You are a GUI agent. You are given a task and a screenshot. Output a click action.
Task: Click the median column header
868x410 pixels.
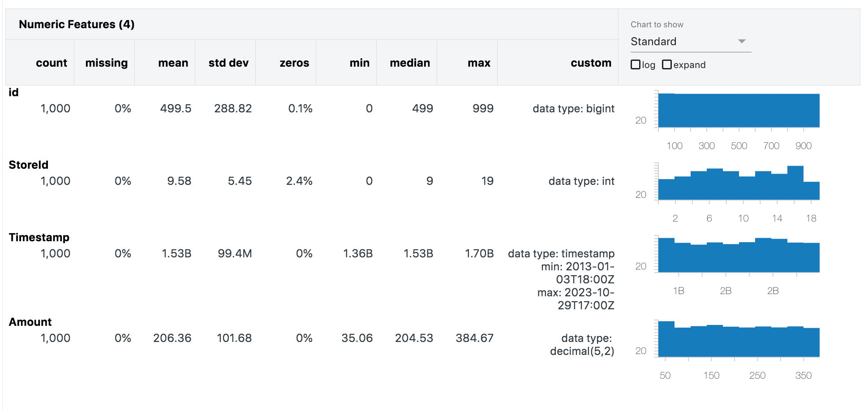pyautogui.click(x=410, y=63)
